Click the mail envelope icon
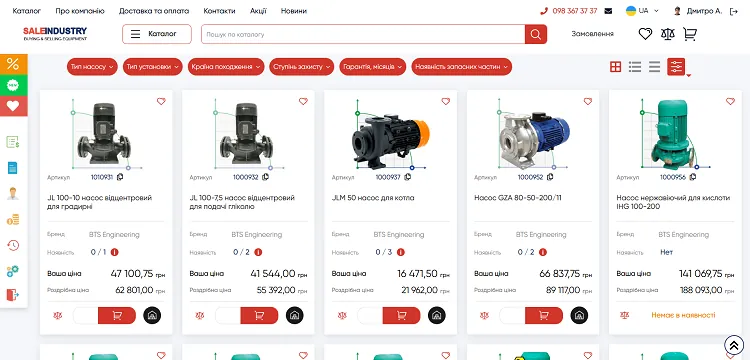Screen dimensions: 750x360 [608, 11]
